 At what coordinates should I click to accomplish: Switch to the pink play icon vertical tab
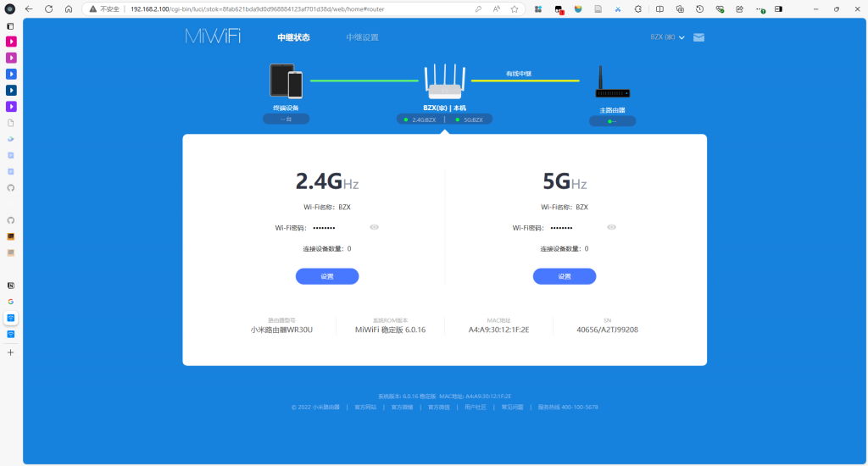[x=11, y=42]
